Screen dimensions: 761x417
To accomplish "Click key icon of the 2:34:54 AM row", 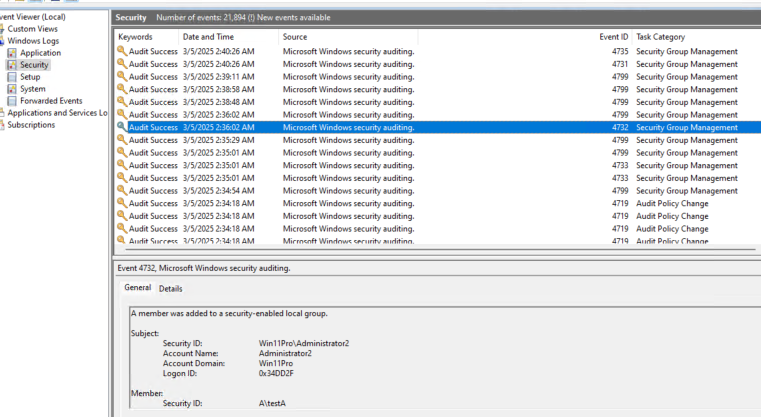I will click(x=122, y=190).
